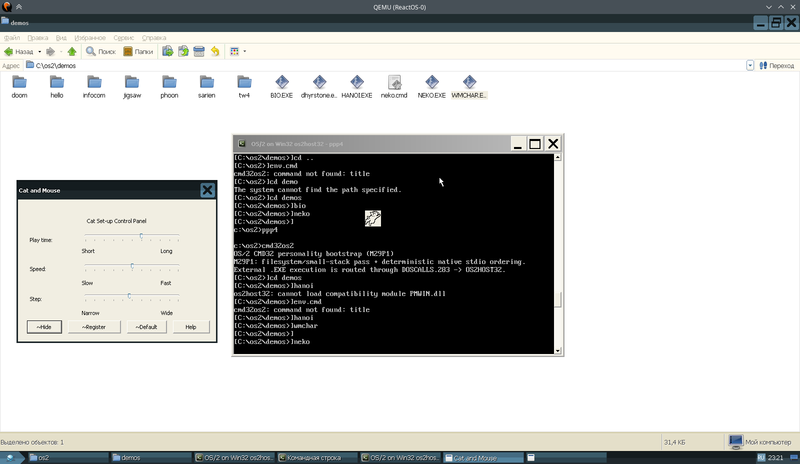Click the Copy To toolbar icon

point(183,52)
